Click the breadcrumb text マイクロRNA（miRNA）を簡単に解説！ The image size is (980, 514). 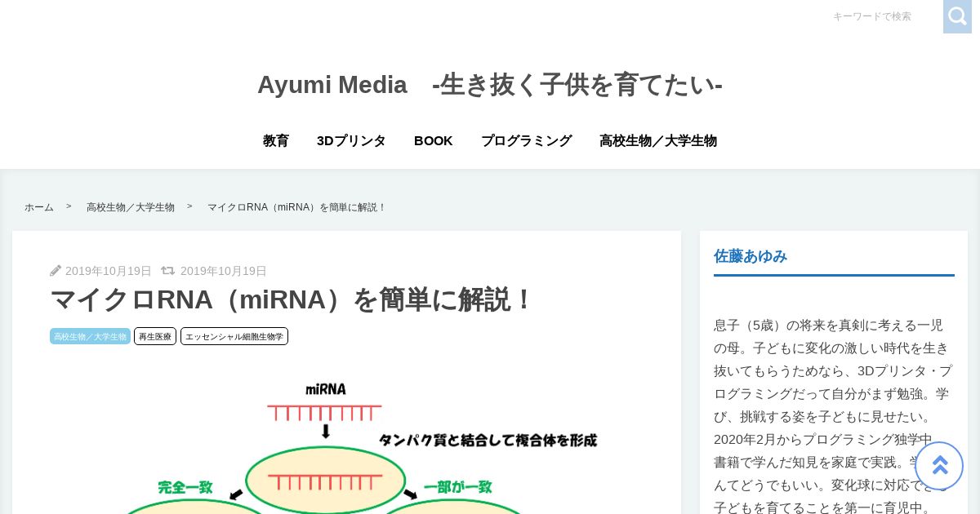coord(296,207)
